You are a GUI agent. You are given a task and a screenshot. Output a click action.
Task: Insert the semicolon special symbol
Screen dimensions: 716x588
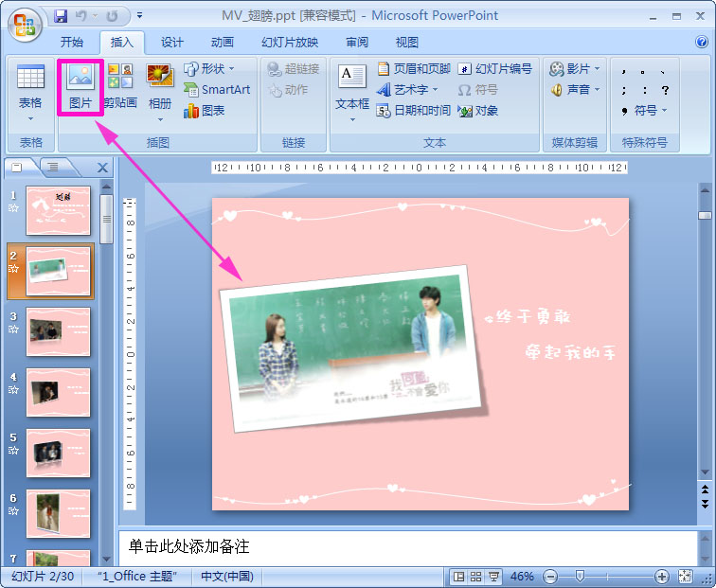(624, 90)
